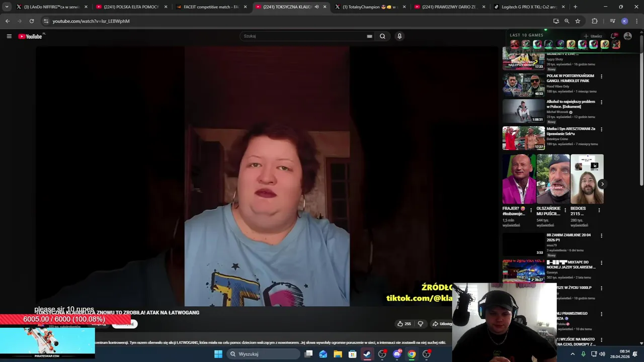Go to the YouTube home logo
The image size is (644, 362).
click(x=30, y=36)
